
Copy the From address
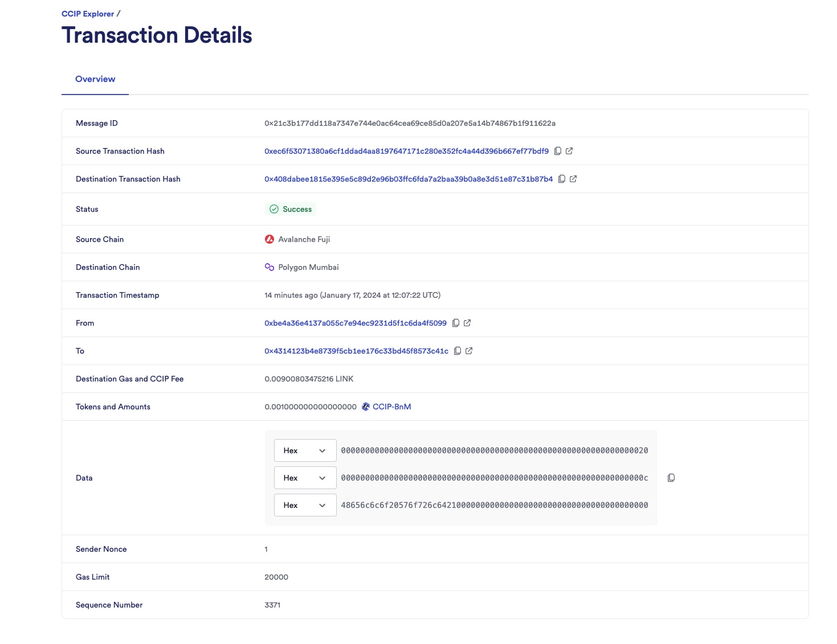coord(456,323)
